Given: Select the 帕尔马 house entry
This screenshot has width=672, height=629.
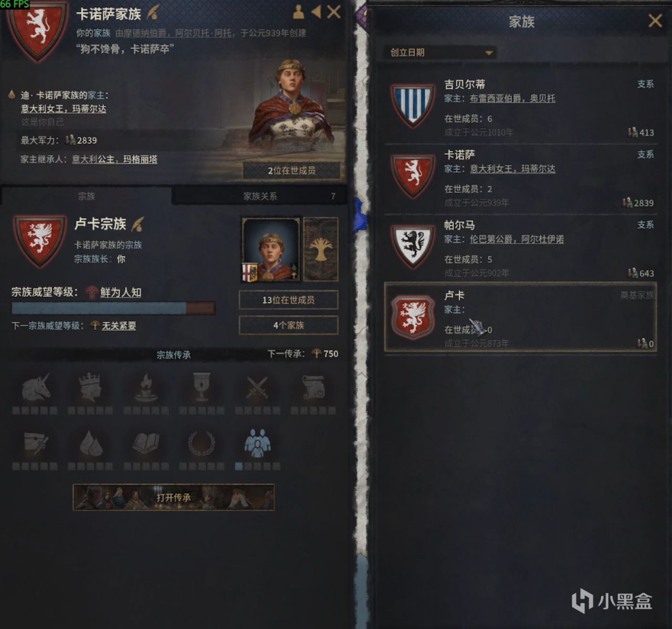Looking at the screenshot, I should pyautogui.click(x=521, y=248).
